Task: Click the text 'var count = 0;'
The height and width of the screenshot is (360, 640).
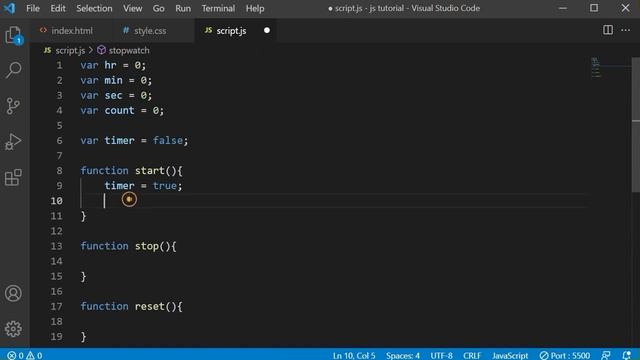Action: pyautogui.click(x=122, y=111)
